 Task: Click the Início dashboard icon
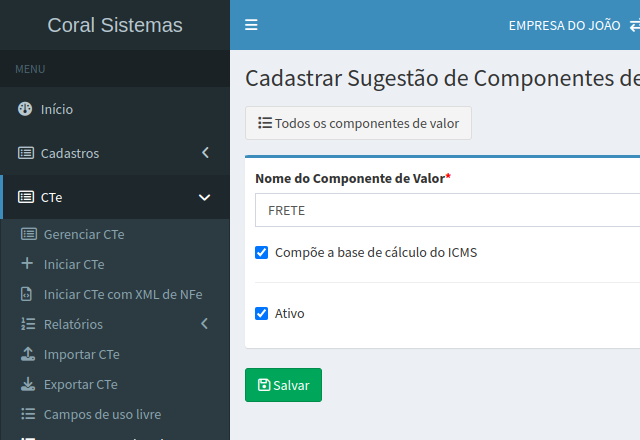25,109
